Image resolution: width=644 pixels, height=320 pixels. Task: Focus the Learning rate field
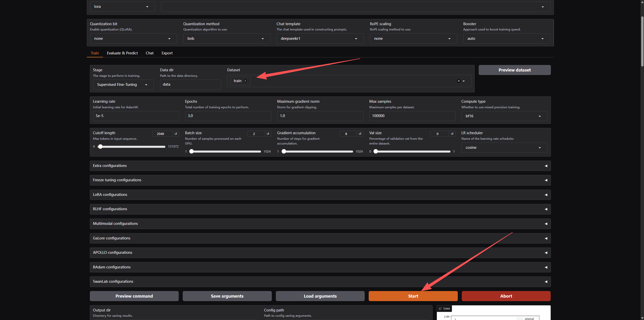tap(136, 116)
